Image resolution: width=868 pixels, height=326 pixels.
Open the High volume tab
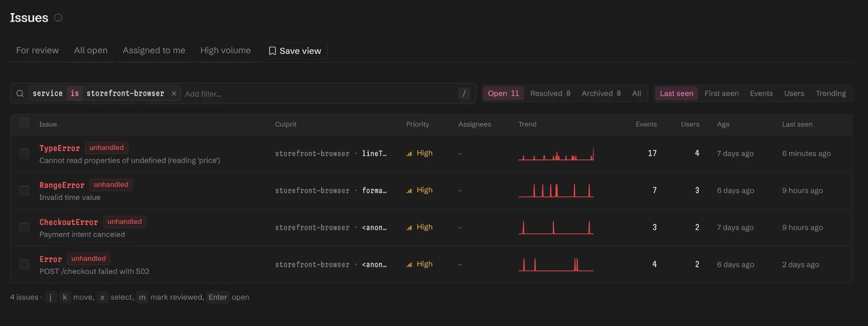[226, 51]
